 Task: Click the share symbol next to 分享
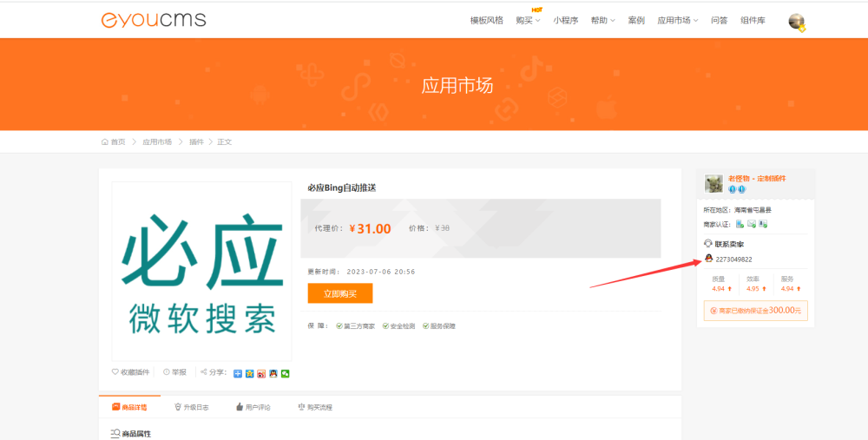(x=204, y=372)
